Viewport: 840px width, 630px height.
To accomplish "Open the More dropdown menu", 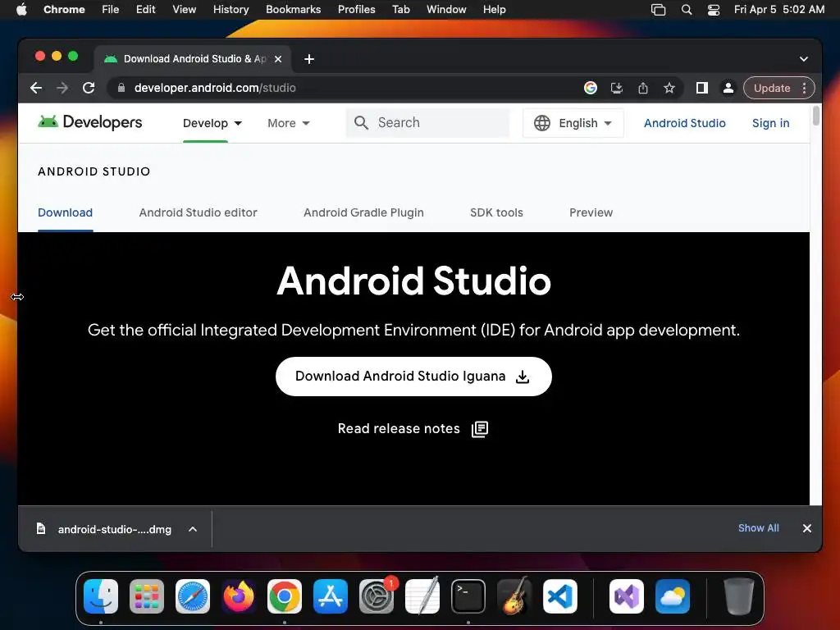I will point(288,123).
